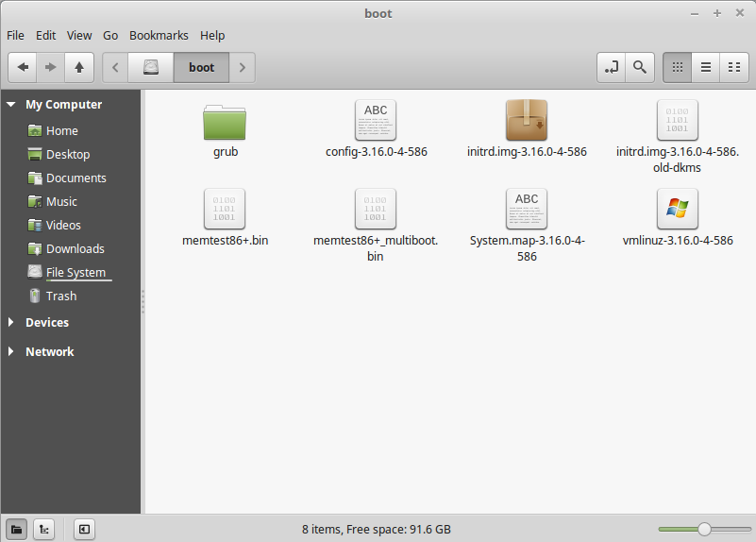Collapse the My Computer section
This screenshot has width=756, height=542.
click(11, 105)
